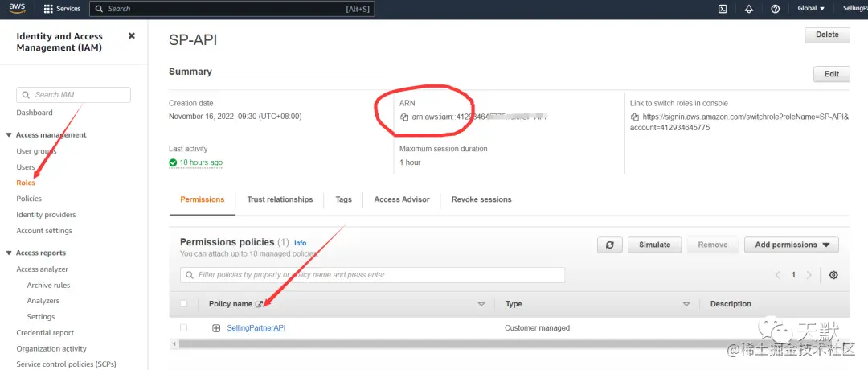Click the Delete role button

pos(827,35)
